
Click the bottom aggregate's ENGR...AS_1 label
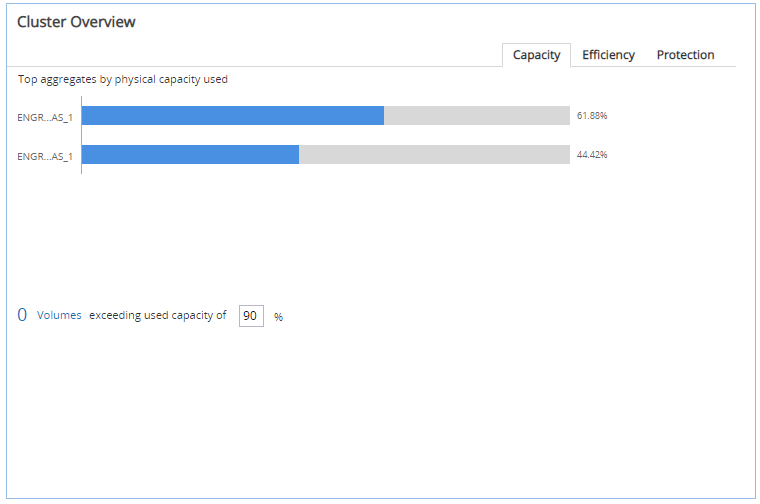(45, 156)
